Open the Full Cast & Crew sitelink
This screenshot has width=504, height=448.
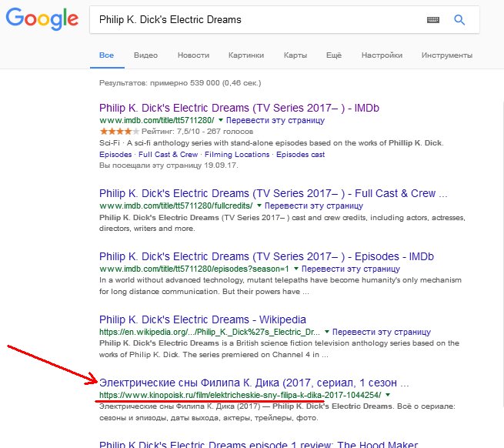(x=168, y=155)
